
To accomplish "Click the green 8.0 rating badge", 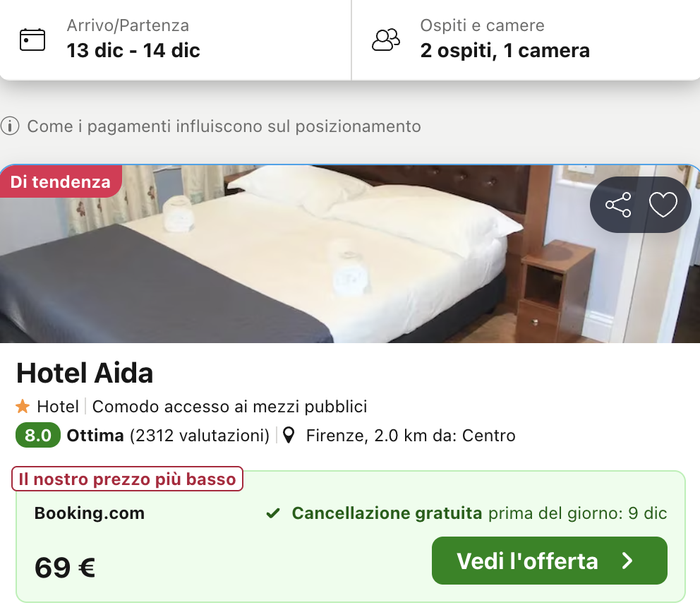I will (x=38, y=436).
